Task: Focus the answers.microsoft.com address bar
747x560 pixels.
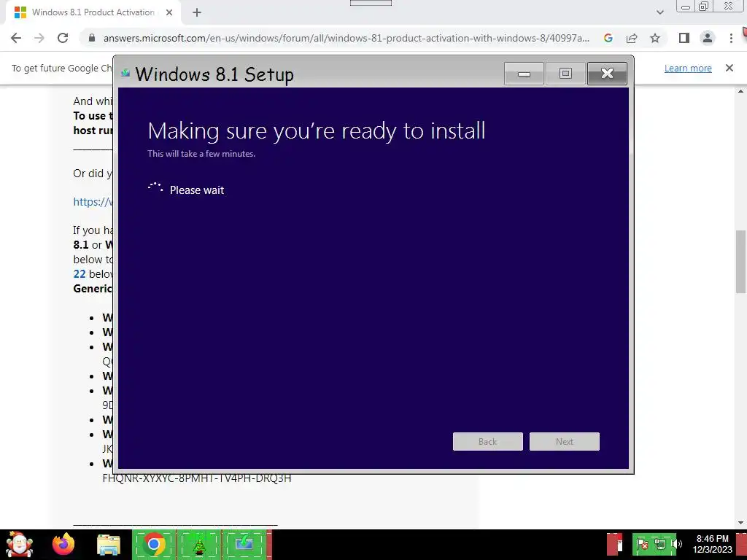Action: point(347,38)
